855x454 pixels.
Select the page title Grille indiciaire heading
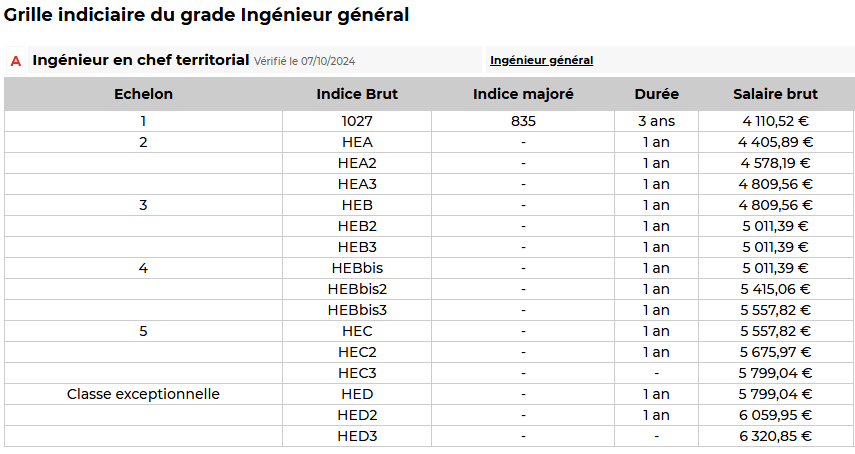click(x=206, y=15)
